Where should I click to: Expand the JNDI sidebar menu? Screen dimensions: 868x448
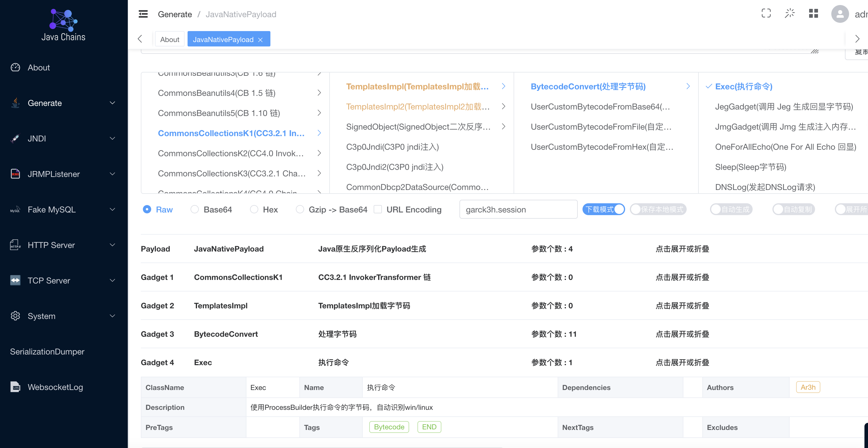(63, 138)
